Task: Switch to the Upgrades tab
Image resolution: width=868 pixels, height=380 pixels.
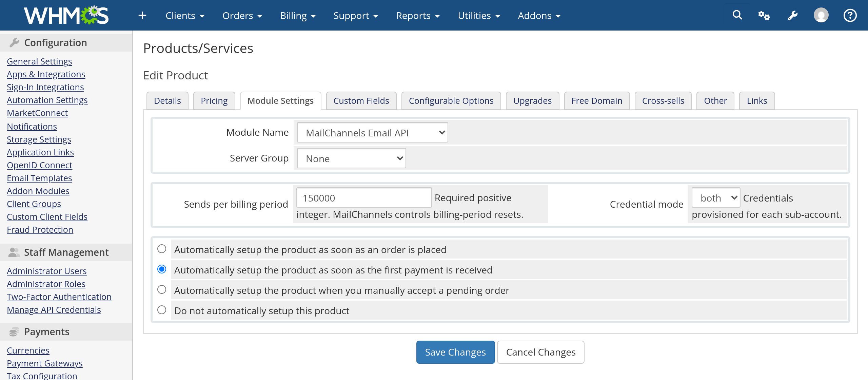Action: point(532,101)
